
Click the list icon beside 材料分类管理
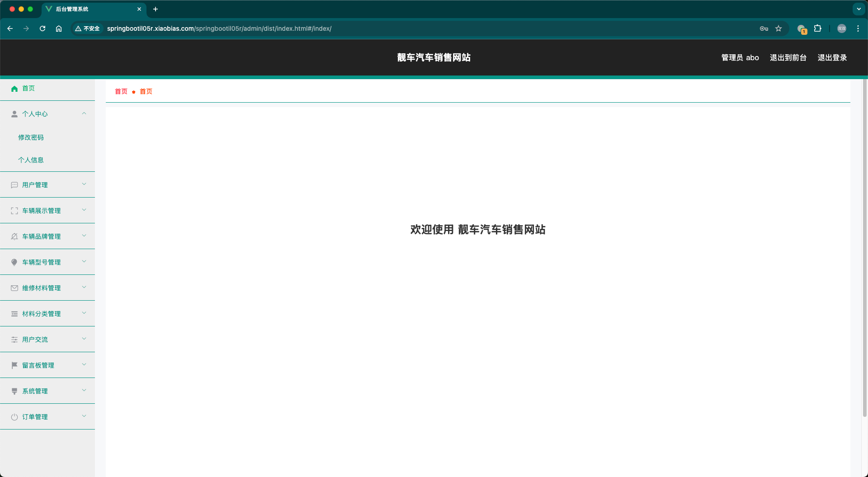coord(14,314)
